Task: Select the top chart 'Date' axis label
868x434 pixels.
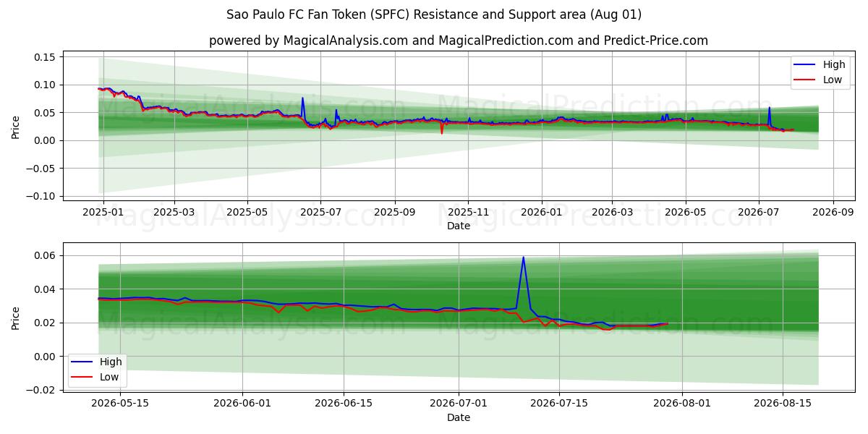Action: 459,226
